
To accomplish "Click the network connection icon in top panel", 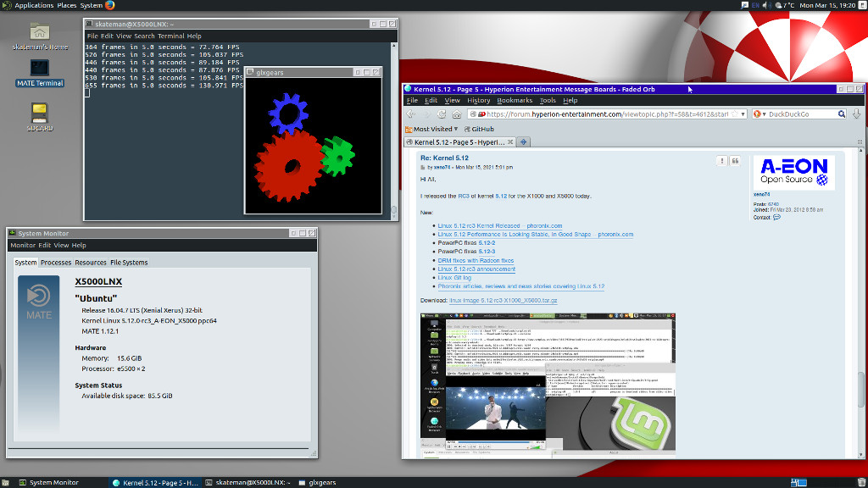I will click(744, 5).
